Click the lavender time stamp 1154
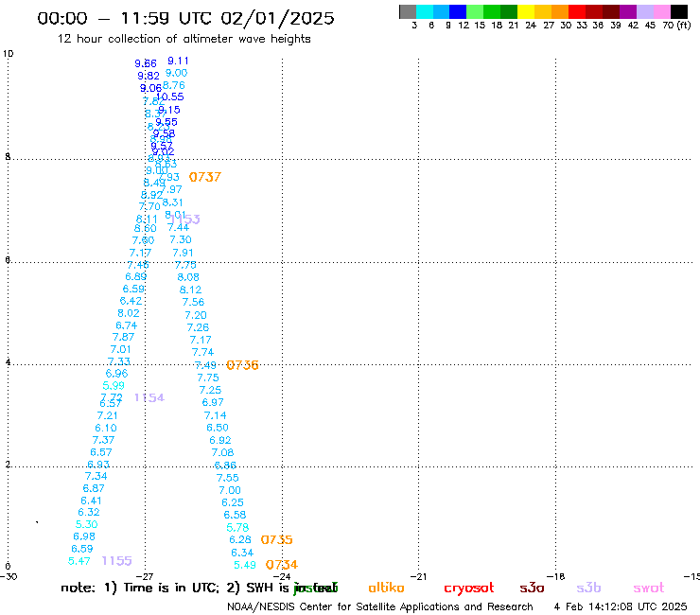Viewport: 700px width, 615px height. (149, 398)
